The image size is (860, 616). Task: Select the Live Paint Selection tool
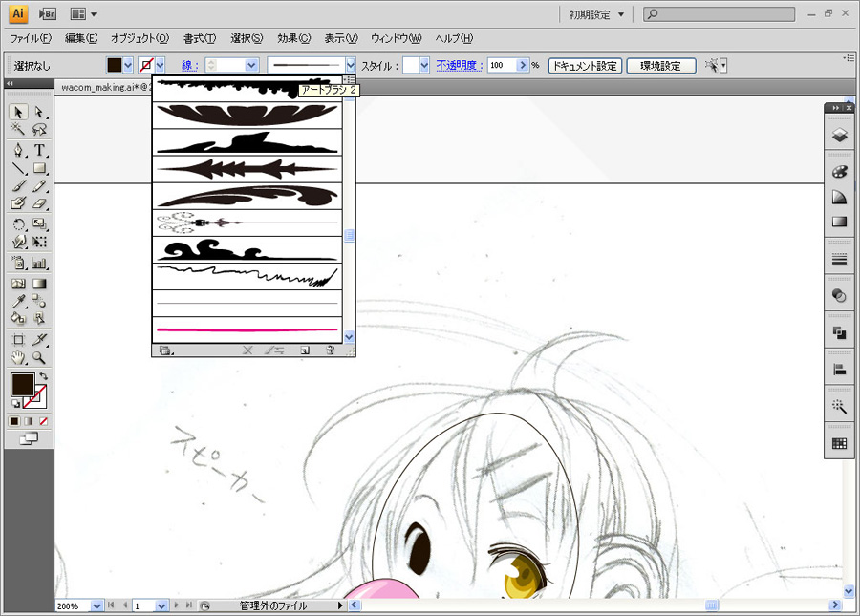click(39, 318)
